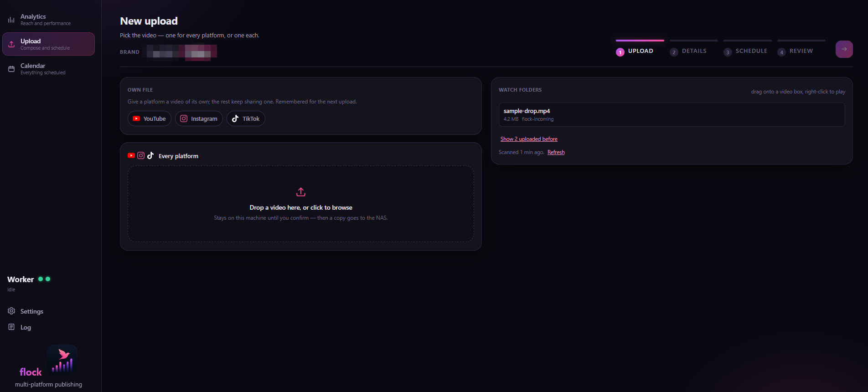
Task: Jump to the Details step
Action: pos(693,48)
